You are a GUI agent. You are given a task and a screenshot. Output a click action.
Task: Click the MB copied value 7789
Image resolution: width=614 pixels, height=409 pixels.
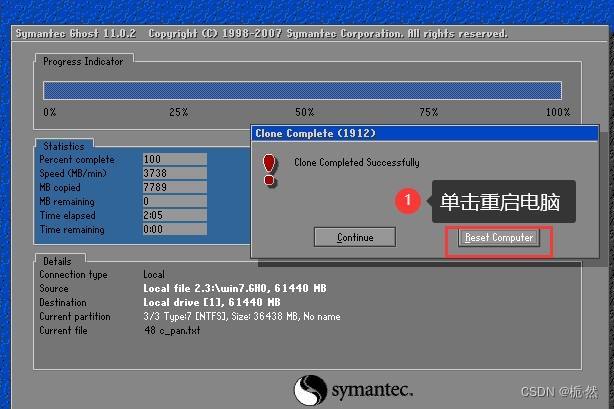point(175,187)
